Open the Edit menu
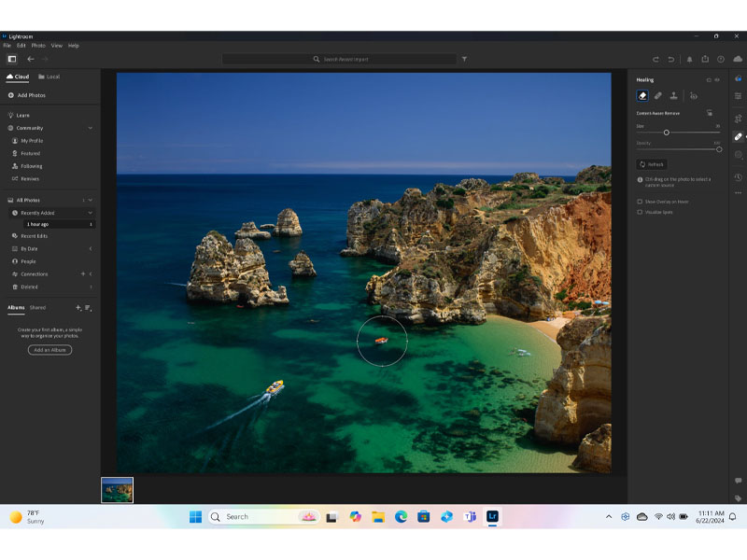This screenshot has width=747, height=560. 21,46
